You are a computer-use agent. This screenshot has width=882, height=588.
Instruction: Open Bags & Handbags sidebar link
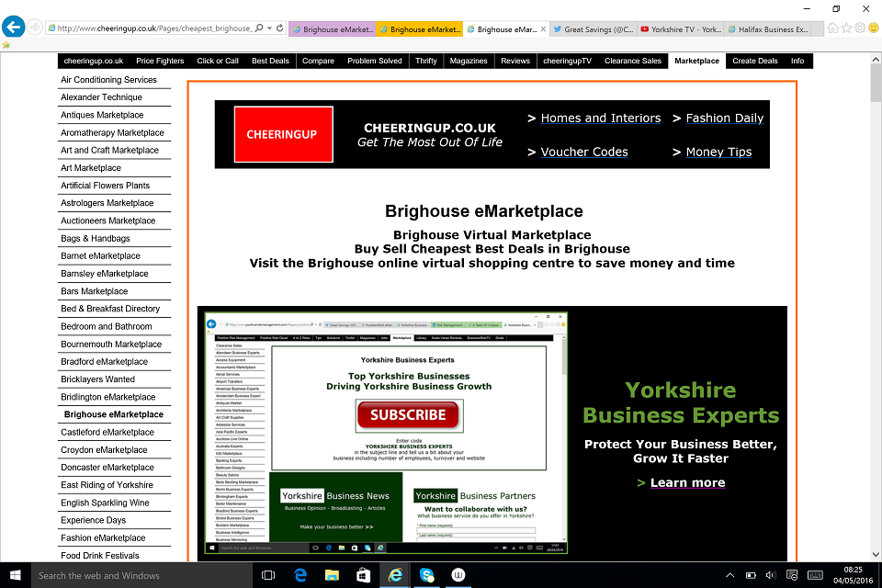pos(95,239)
